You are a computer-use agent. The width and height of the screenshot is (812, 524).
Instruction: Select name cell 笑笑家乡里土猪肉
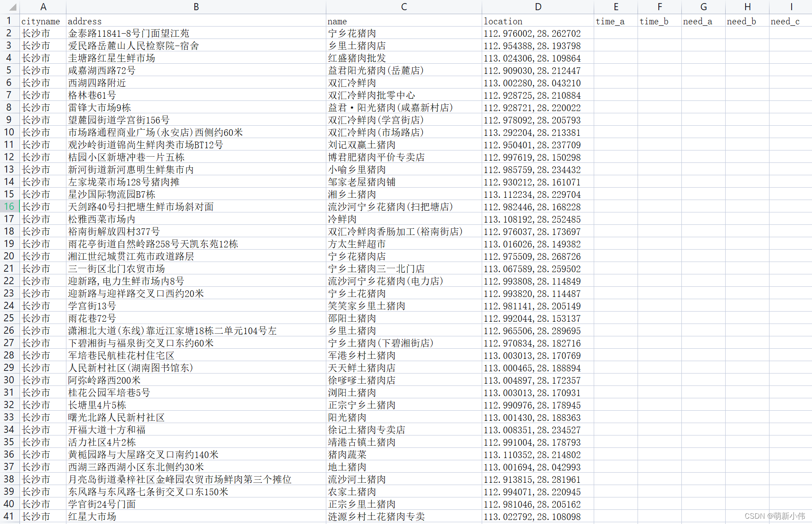pos(404,306)
